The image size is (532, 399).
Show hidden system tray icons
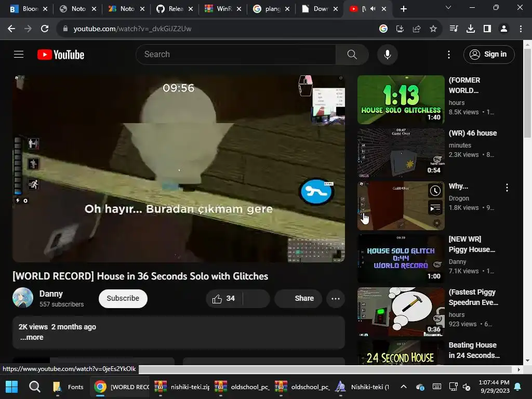(x=403, y=387)
